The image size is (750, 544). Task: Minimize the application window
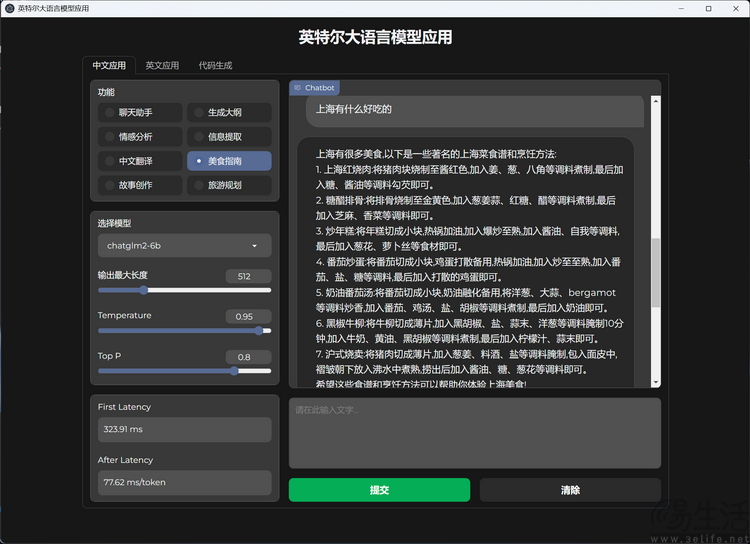pos(681,9)
